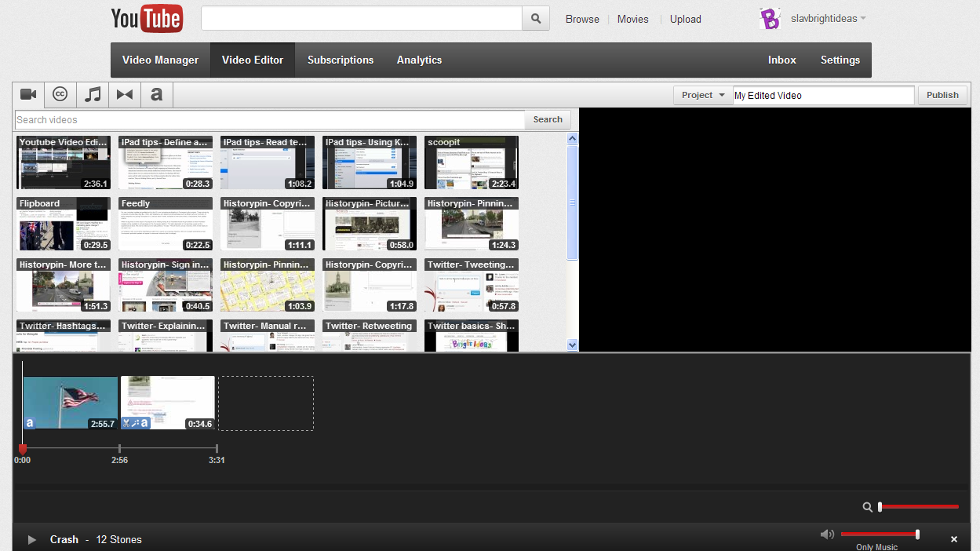Select the 'Feedly' video thumbnail
The height and width of the screenshot is (551, 980).
click(166, 224)
